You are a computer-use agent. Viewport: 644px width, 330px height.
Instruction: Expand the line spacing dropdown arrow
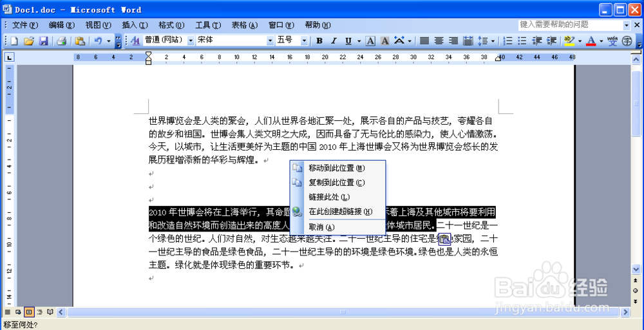(493, 41)
